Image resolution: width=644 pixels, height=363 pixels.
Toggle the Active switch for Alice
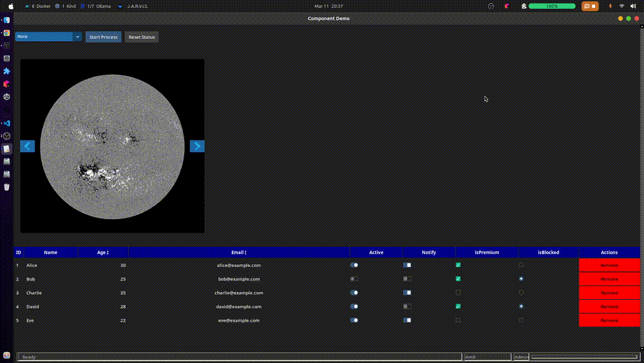354,265
